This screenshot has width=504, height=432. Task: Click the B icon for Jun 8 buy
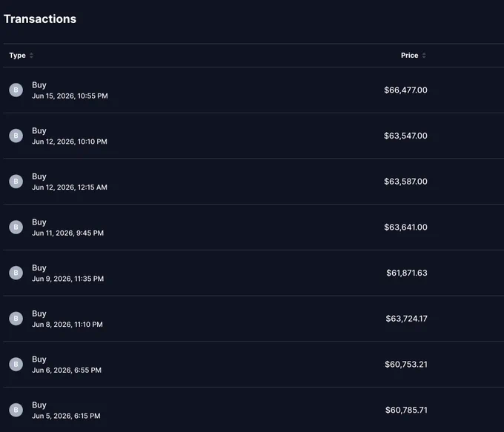coord(16,319)
